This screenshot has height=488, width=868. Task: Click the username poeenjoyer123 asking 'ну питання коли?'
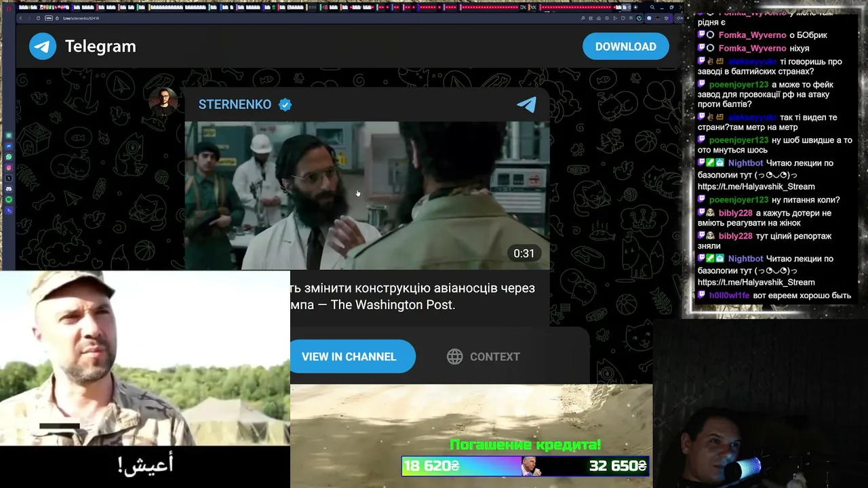[x=738, y=200]
